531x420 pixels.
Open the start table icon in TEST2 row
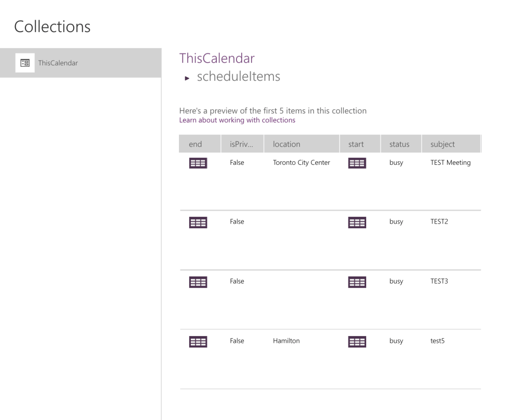pyautogui.click(x=357, y=222)
